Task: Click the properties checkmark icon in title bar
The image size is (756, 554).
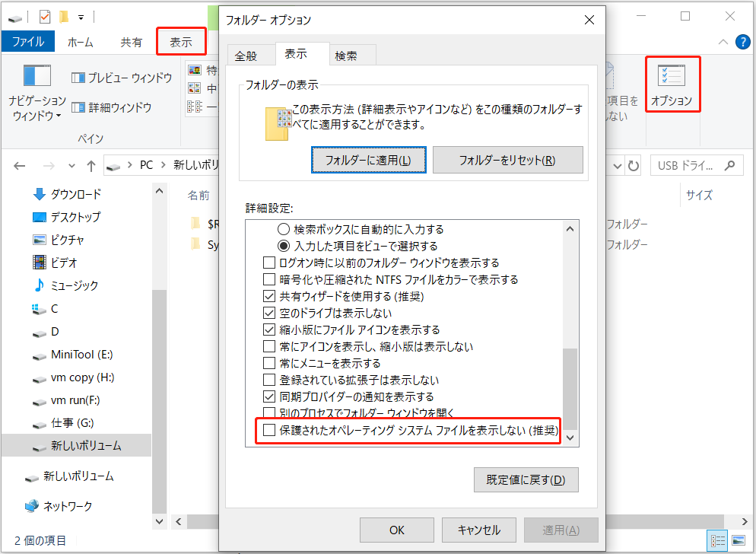Action: [44, 18]
